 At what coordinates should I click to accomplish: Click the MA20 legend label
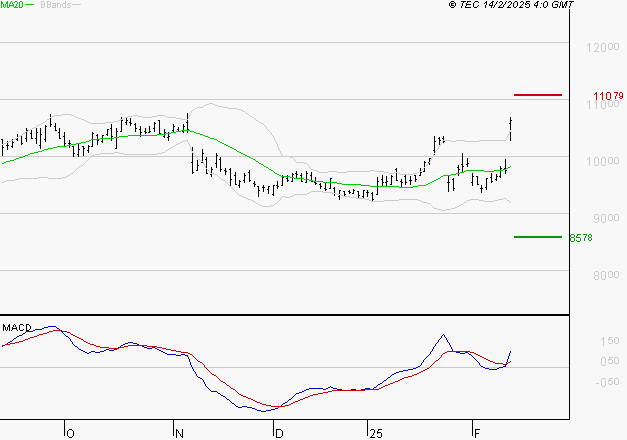[x=11, y=5]
